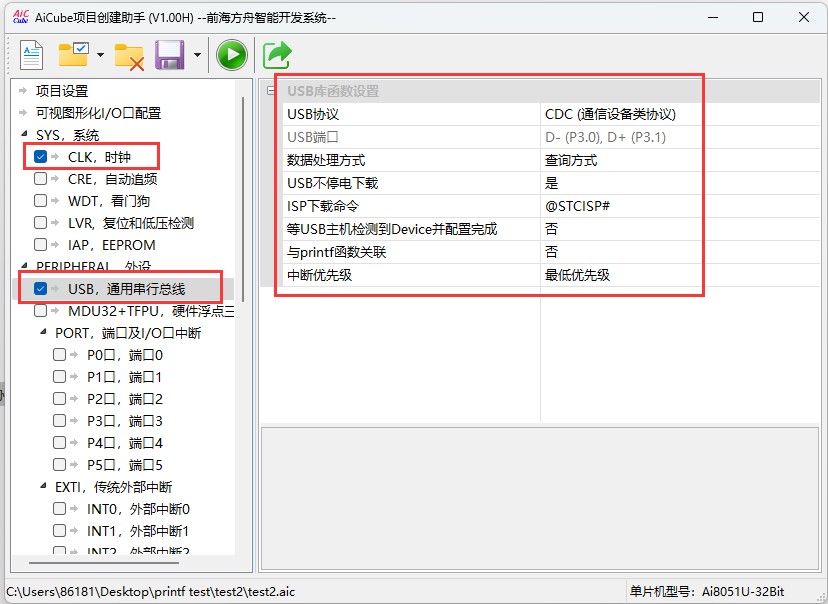Uncheck the CLK，时钟 checkbox

point(40,156)
